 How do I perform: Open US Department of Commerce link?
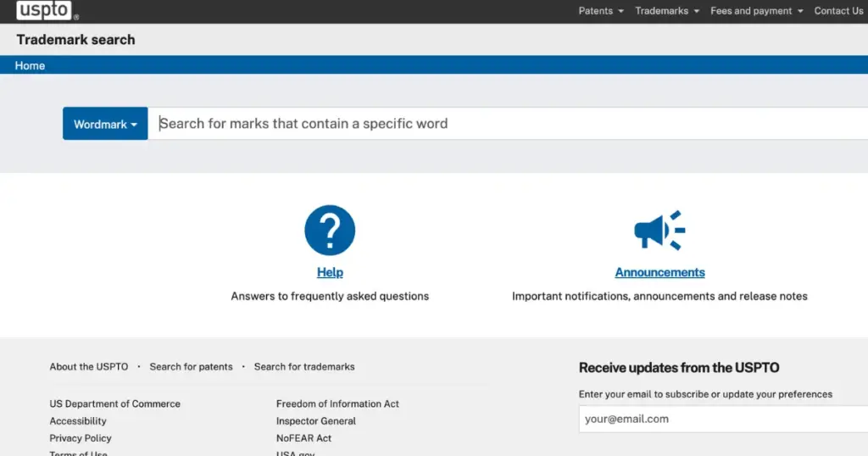click(x=114, y=404)
